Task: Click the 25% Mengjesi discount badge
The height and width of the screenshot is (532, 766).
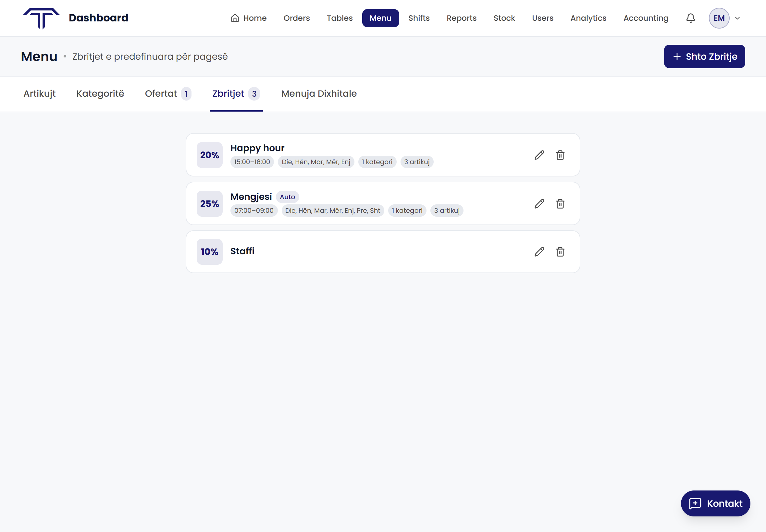Action: pyautogui.click(x=209, y=204)
